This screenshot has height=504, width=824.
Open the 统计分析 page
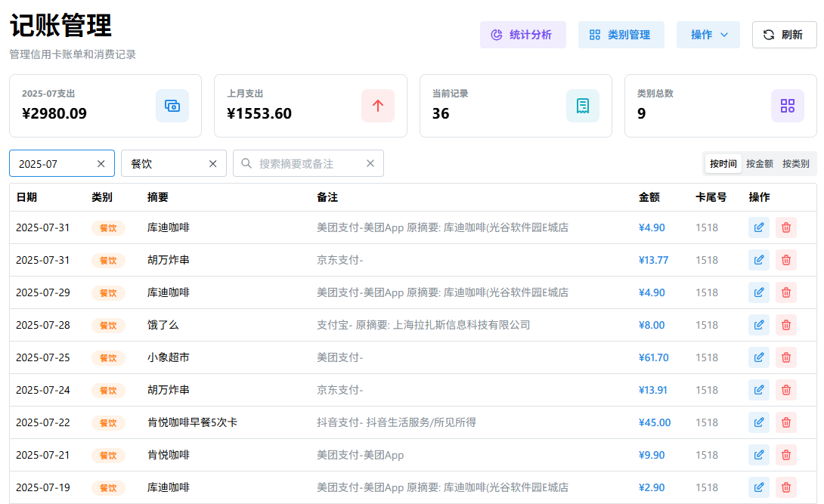522,35
